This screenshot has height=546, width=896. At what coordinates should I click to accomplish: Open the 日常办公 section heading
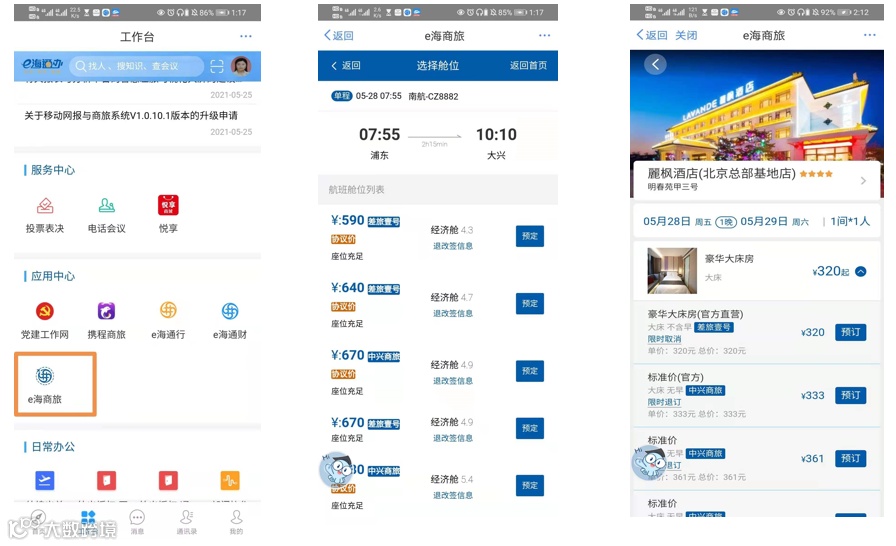[x=53, y=447]
